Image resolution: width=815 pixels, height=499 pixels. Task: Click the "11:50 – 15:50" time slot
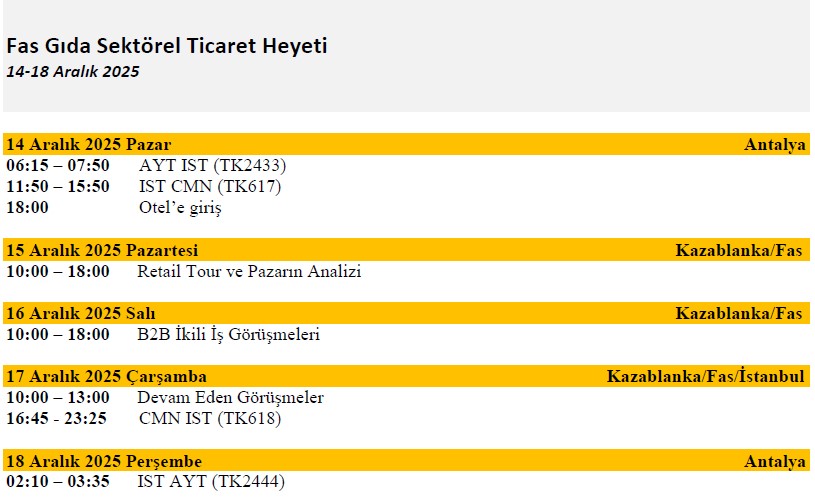[x=58, y=186]
